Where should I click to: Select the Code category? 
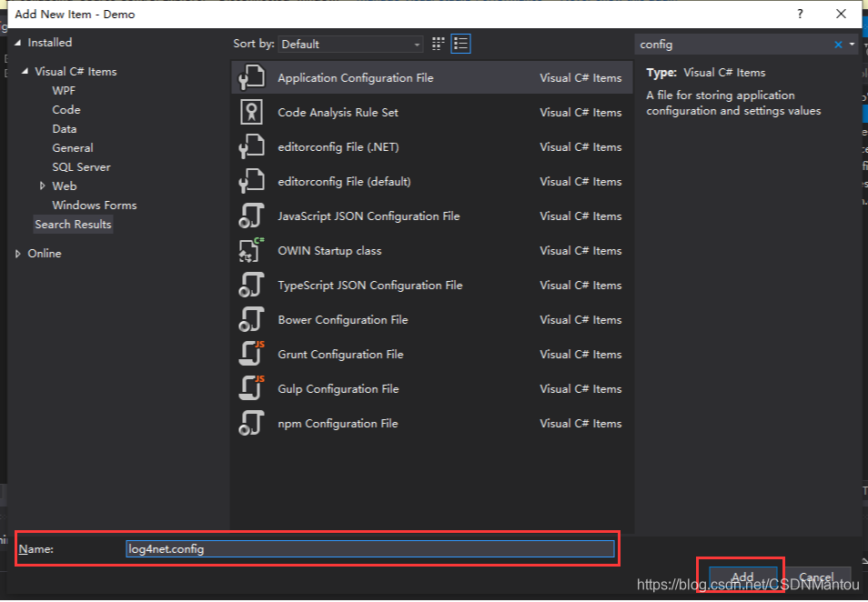(66, 109)
